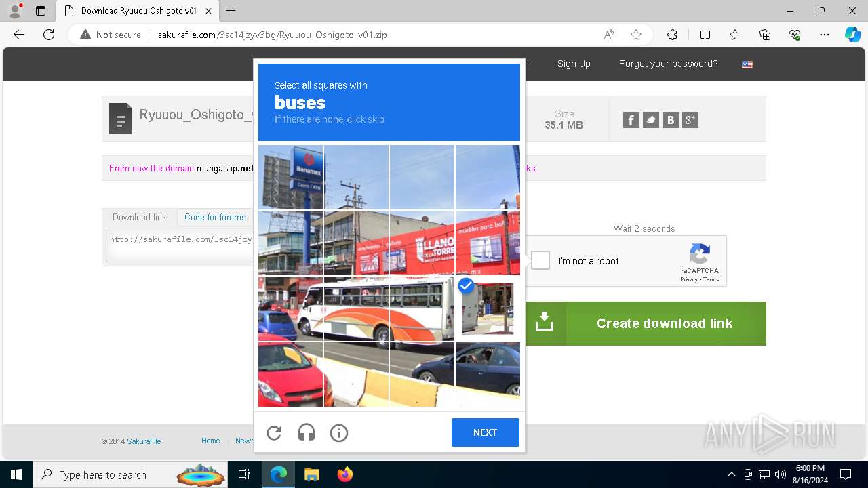
Task: Open the reCAPTCHA help info icon
Action: (339, 432)
